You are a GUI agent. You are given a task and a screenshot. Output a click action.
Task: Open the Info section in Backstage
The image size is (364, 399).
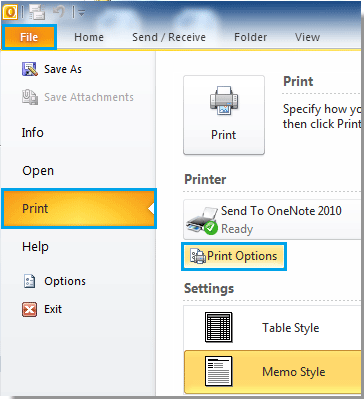(33, 132)
